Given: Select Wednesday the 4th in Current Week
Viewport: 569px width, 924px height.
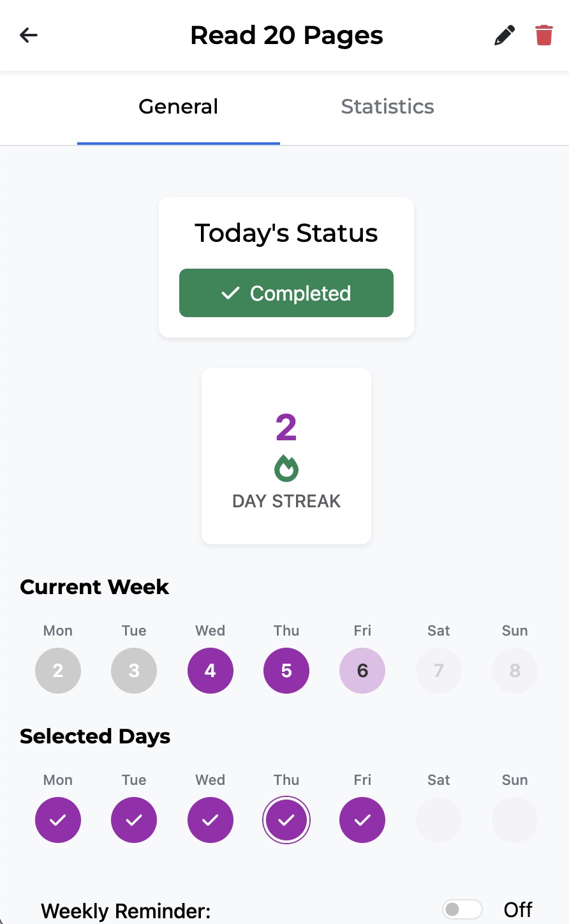Looking at the screenshot, I should click(210, 671).
